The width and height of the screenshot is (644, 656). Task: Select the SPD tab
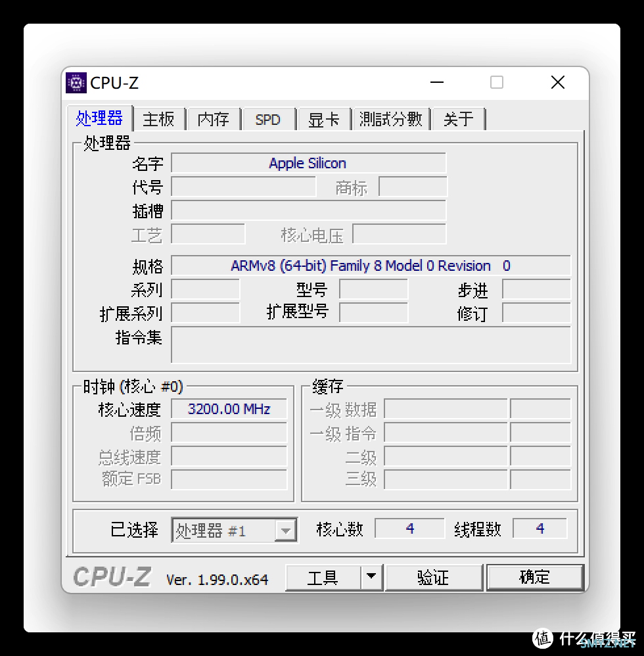point(267,120)
